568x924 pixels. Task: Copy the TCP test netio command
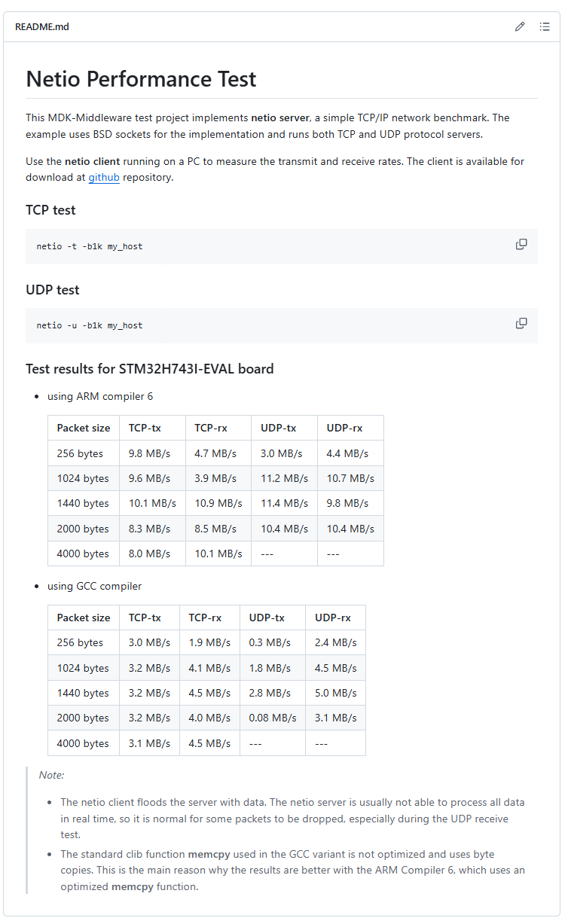tap(521, 245)
